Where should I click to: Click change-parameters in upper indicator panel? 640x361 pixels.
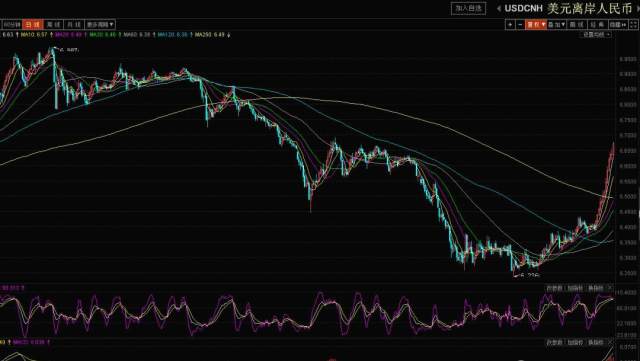click(x=554, y=288)
